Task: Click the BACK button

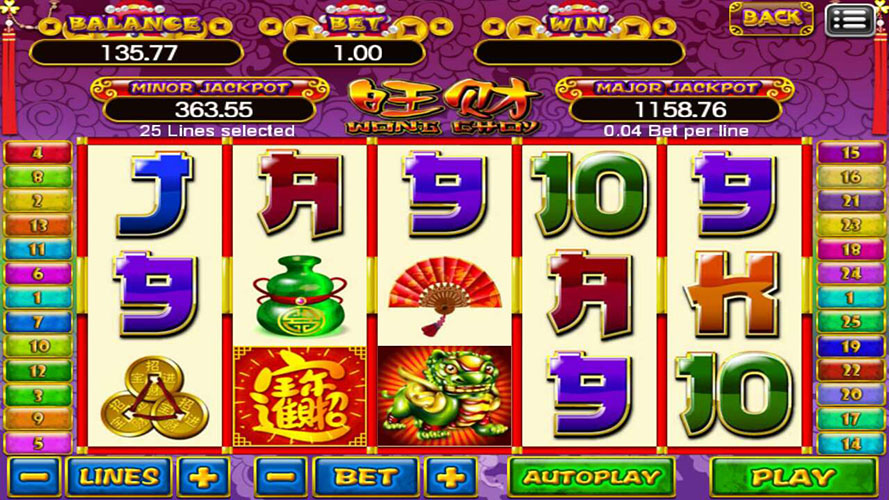Action: tap(771, 18)
